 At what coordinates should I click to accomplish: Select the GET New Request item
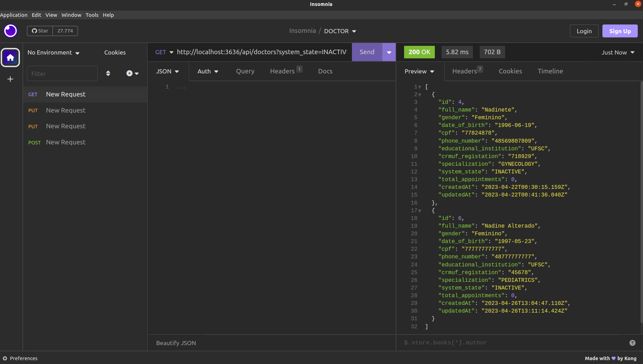(85, 94)
